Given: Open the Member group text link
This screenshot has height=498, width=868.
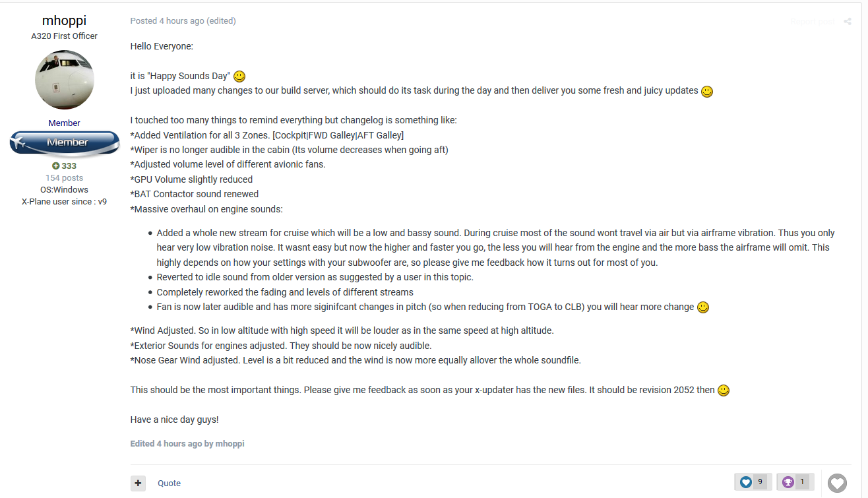Looking at the screenshot, I should (64, 123).
